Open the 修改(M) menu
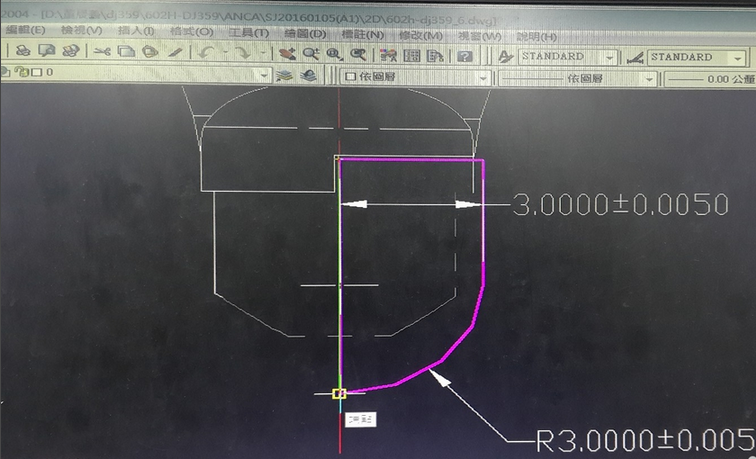756x459 pixels. (420, 34)
